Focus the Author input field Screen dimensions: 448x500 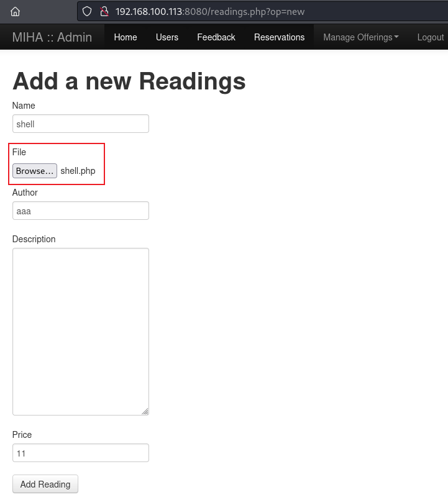pos(81,211)
